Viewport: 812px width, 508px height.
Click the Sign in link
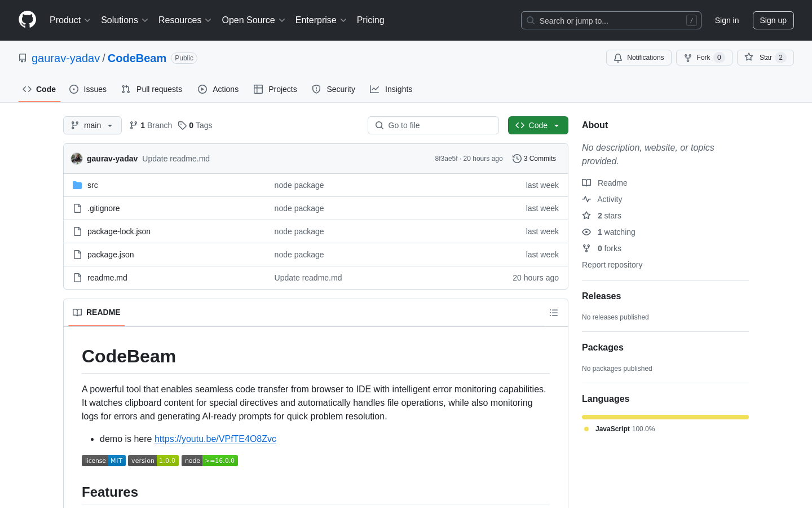tap(727, 20)
